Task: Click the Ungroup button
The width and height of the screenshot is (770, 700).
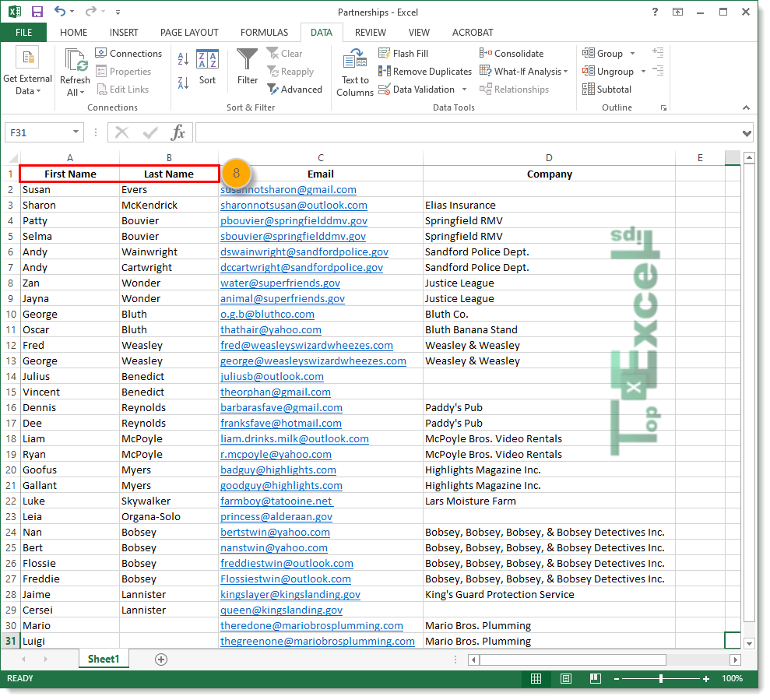Action: click(608, 72)
